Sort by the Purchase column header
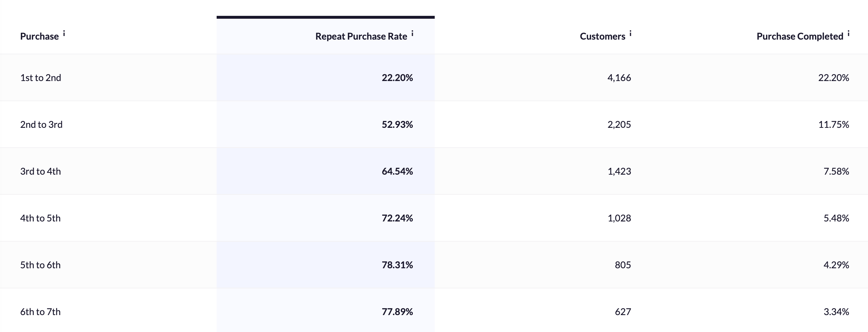 coord(39,36)
